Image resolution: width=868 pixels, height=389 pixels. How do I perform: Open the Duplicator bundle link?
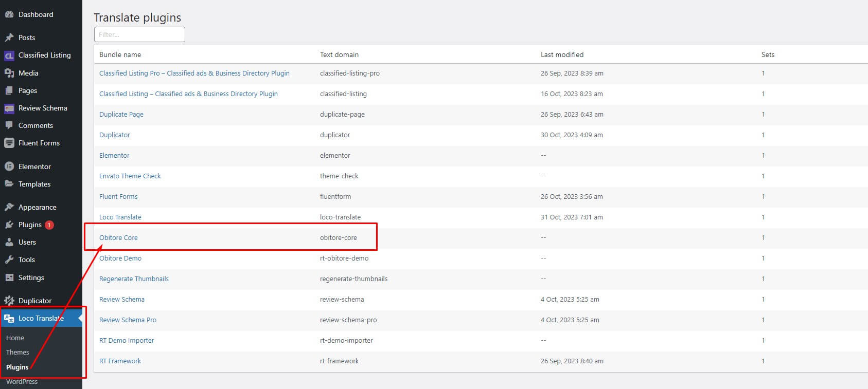(x=115, y=135)
